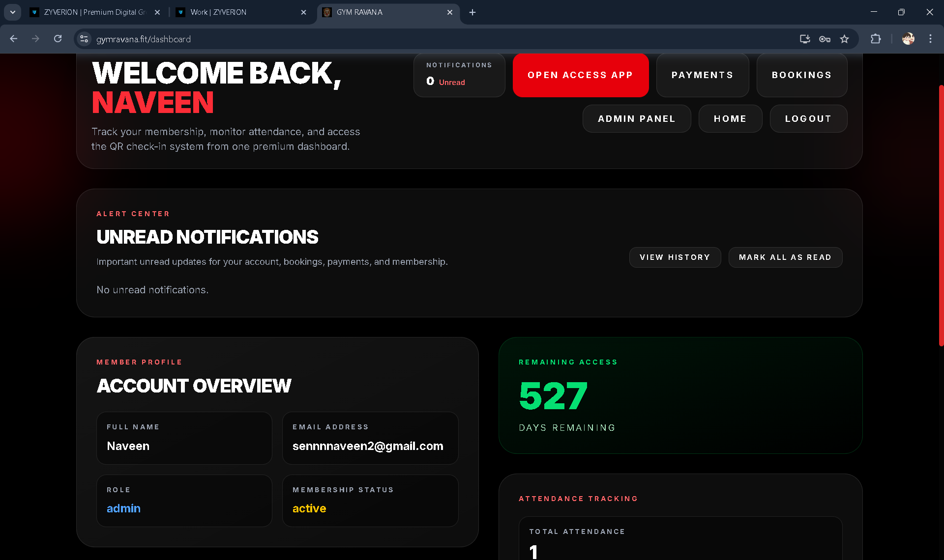Screen dimensions: 944x560
Task: Open the Admin Panel
Action: coord(636,118)
